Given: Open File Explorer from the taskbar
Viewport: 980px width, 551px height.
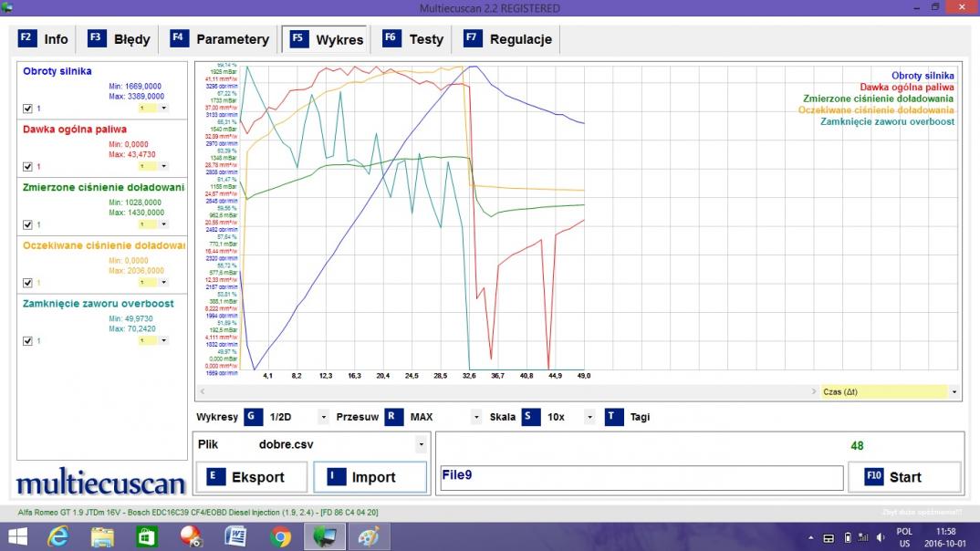Looking at the screenshot, I should click(102, 537).
